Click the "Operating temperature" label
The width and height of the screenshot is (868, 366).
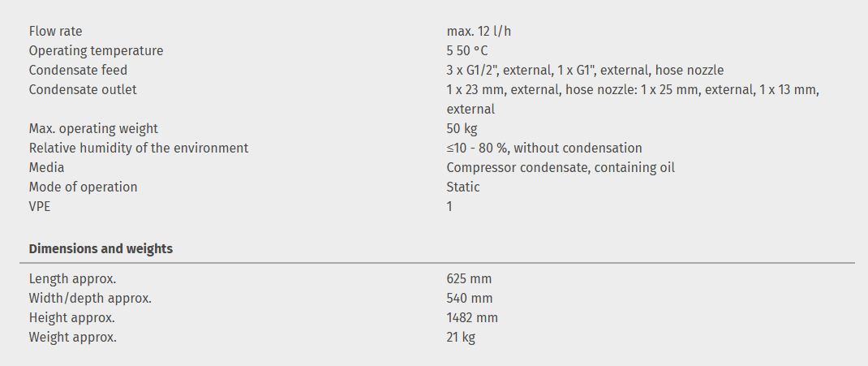click(96, 51)
